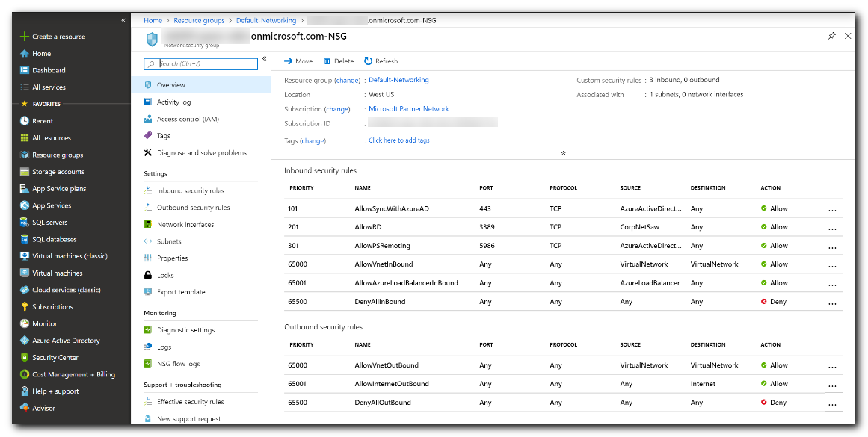Image resolution: width=868 pixels, height=437 pixels.
Task: Open SQL databases
Action: click(x=55, y=240)
